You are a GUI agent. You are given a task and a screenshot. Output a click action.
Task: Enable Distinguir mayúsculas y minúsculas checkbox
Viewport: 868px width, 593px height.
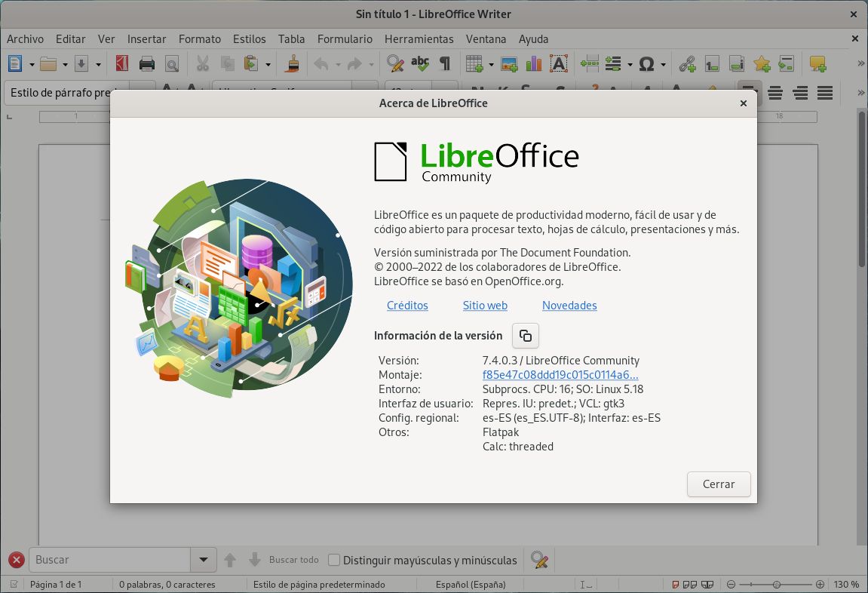(x=335, y=560)
